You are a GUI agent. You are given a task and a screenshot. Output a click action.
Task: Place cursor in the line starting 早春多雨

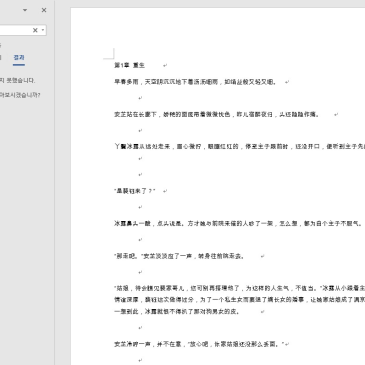pos(195,82)
